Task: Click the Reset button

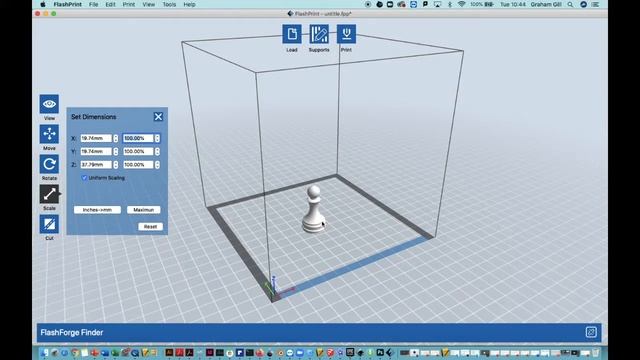Action: [x=150, y=227]
